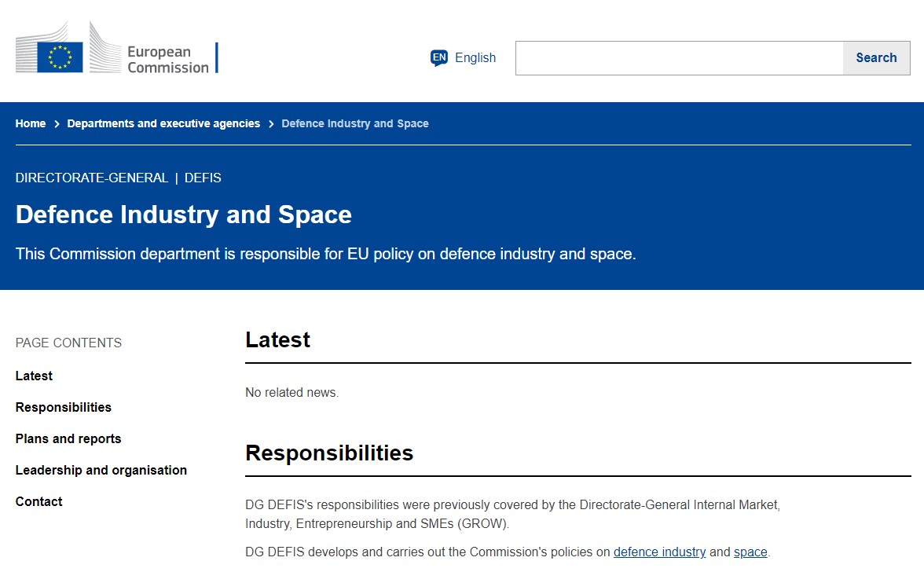
Task: Open Departments and executive agencies breadcrumb link
Action: (x=163, y=123)
